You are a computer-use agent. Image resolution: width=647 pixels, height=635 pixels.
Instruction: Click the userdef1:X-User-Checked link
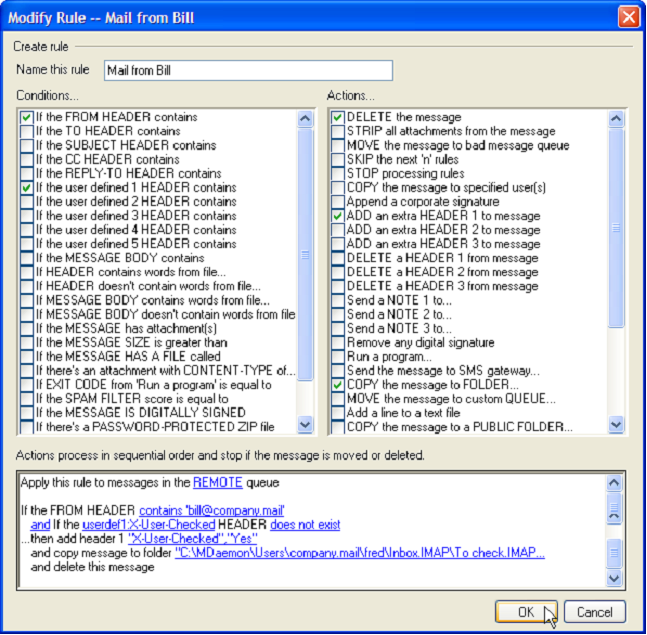[x=149, y=525]
